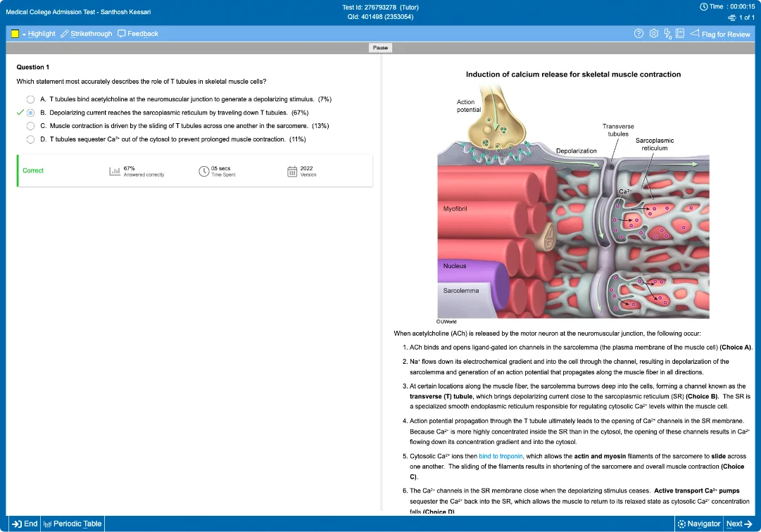Click the lightning bolt shortcuts icon
The width and height of the screenshot is (761, 532).
[x=667, y=34]
